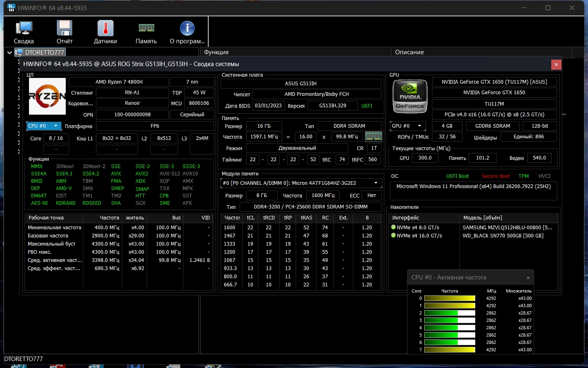Open the Сводка summary toolbar icon

[x=24, y=32]
